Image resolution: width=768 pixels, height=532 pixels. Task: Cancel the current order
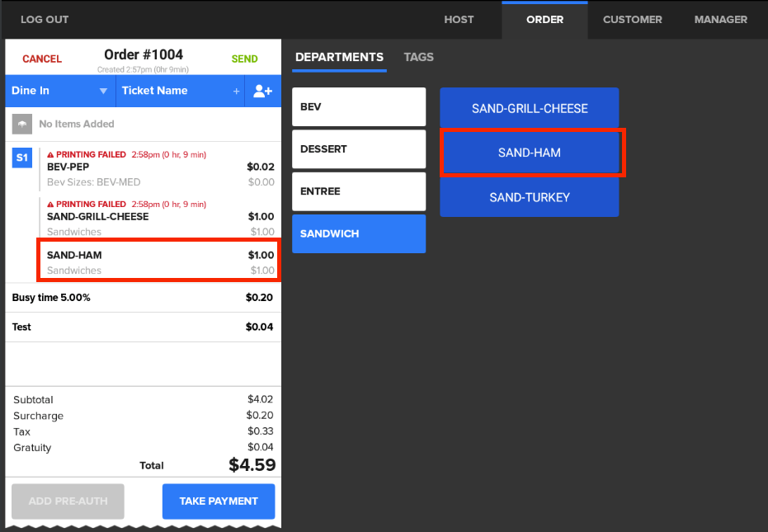42,59
